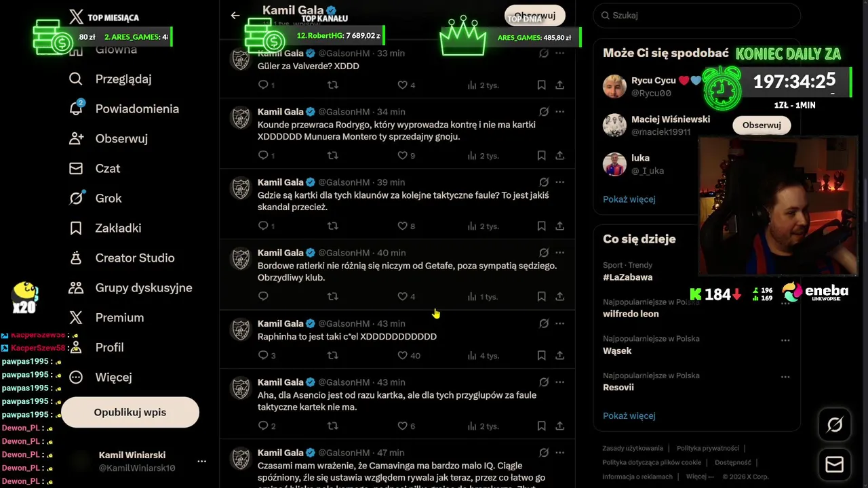Image resolution: width=868 pixels, height=488 pixels.
Task: Click Pokaż więcej under Co się dzieje
Action: tap(629, 415)
